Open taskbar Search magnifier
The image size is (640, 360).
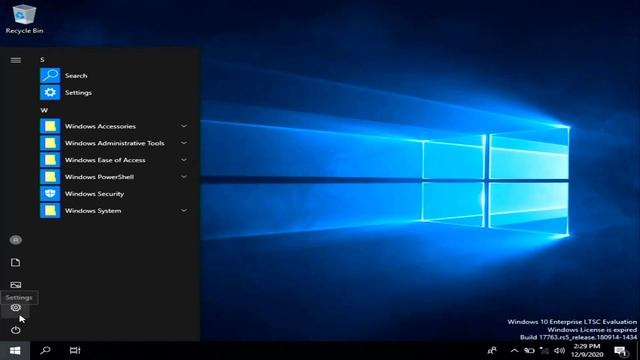coord(45,350)
